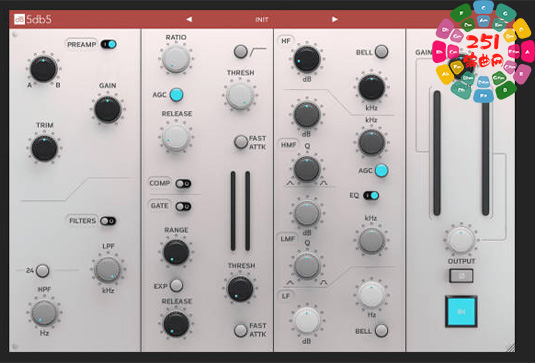
Task: Click the EQ section AGC button
Action: point(381,170)
